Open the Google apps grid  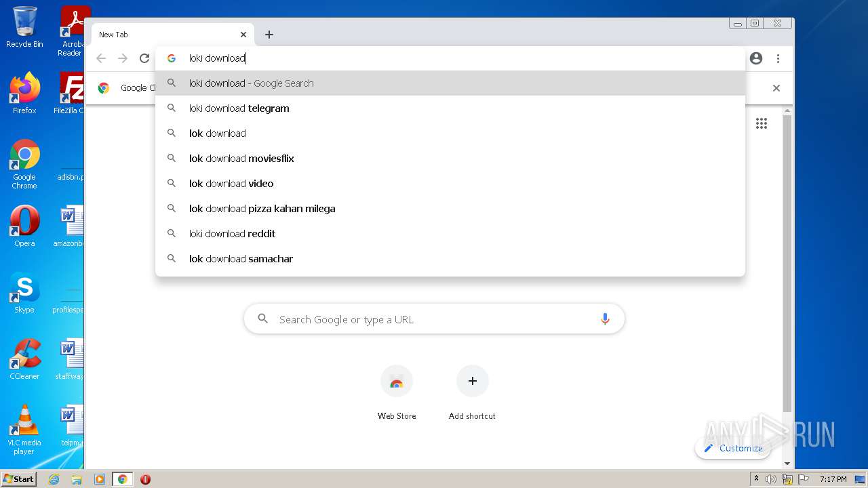[762, 123]
